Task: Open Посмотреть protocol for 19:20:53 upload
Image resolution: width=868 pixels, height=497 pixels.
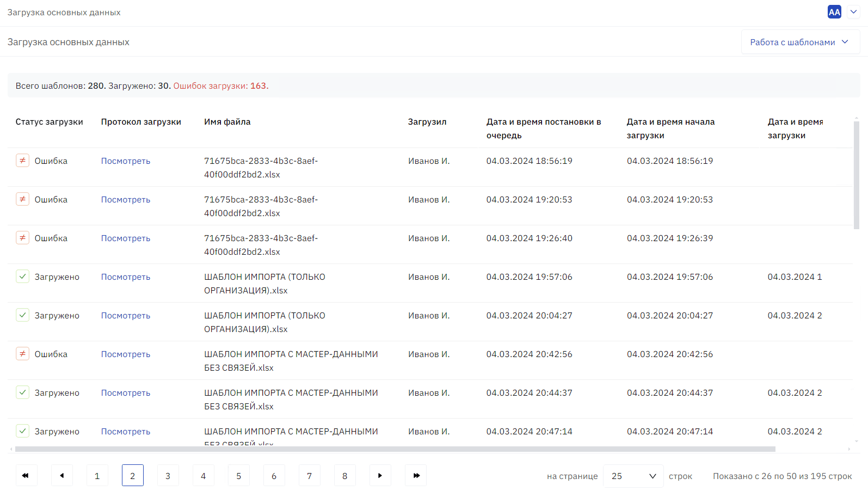Action: point(126,200)
